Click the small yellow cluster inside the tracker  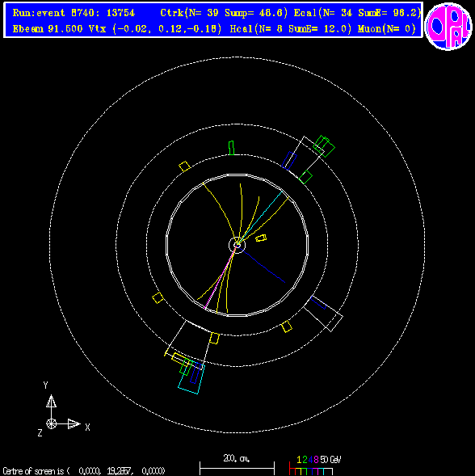[x=261, y=238]
